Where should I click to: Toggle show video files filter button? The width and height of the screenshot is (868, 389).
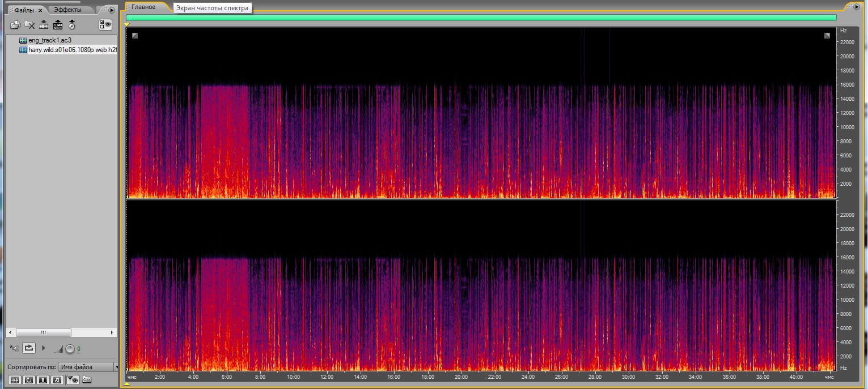tap(43, 380)
